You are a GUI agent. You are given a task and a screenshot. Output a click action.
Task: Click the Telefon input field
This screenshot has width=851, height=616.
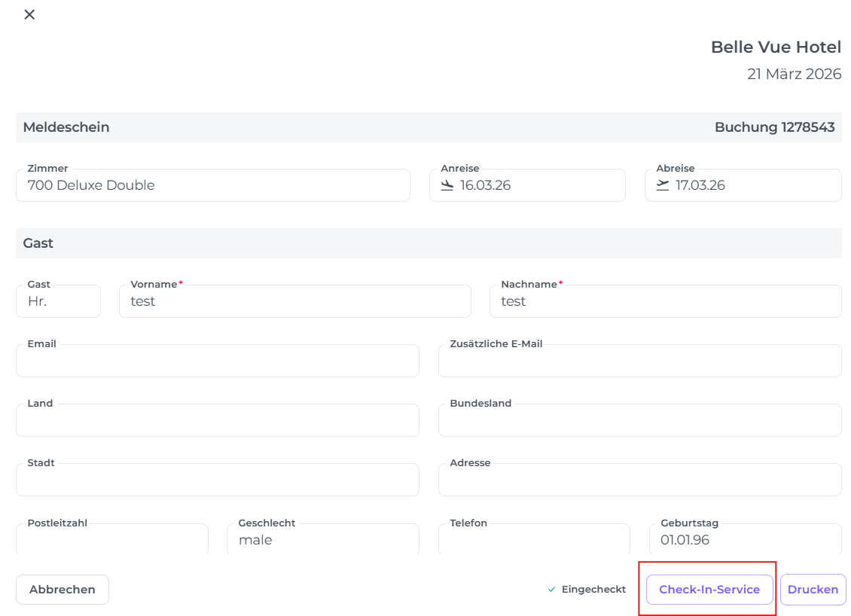534,540
